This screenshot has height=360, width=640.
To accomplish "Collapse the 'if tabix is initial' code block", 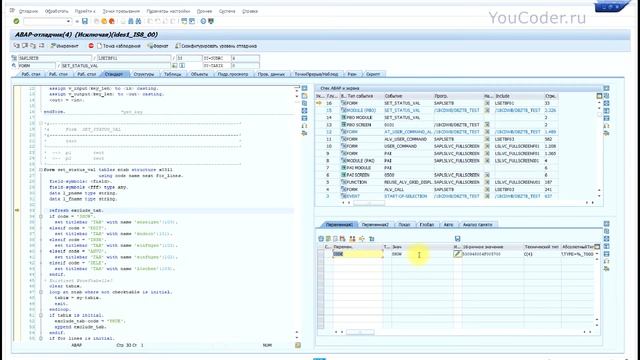I will [x=41, y=315].
